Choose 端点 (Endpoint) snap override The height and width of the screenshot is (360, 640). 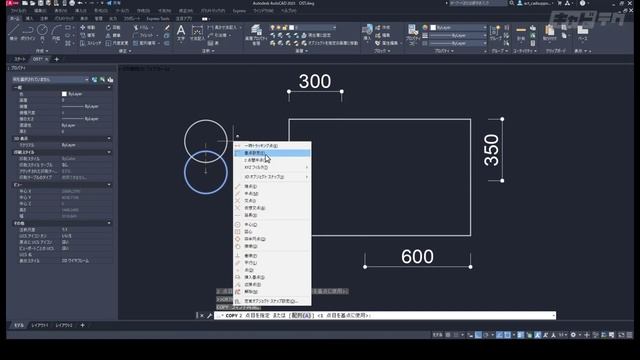[272, 187]
